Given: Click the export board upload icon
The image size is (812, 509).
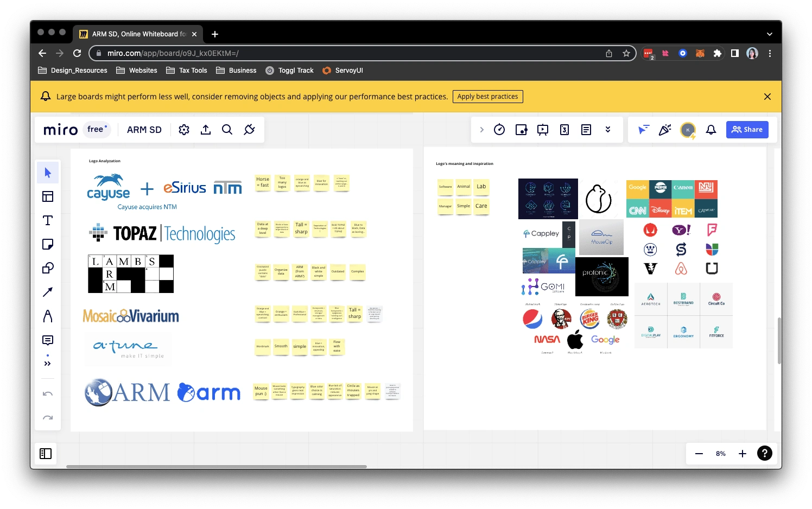Looking at the screenshot, I should point(206,130).
